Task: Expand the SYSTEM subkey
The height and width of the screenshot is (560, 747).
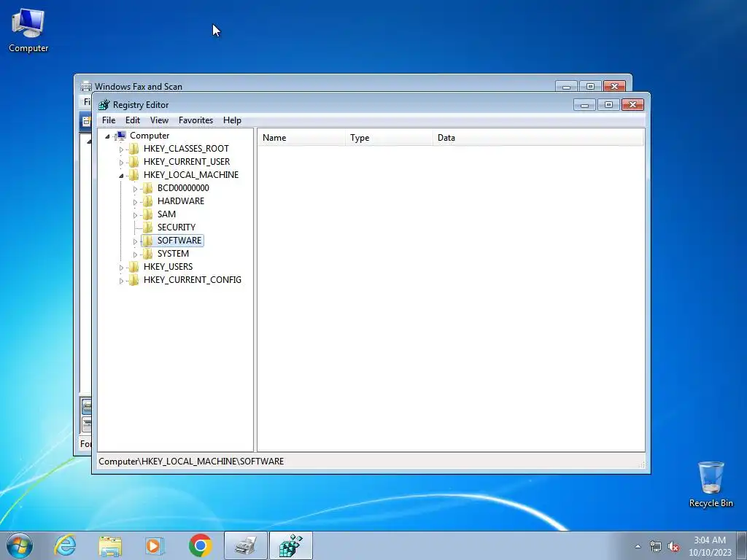Action: pyautogui.click(x=135, y=254)
